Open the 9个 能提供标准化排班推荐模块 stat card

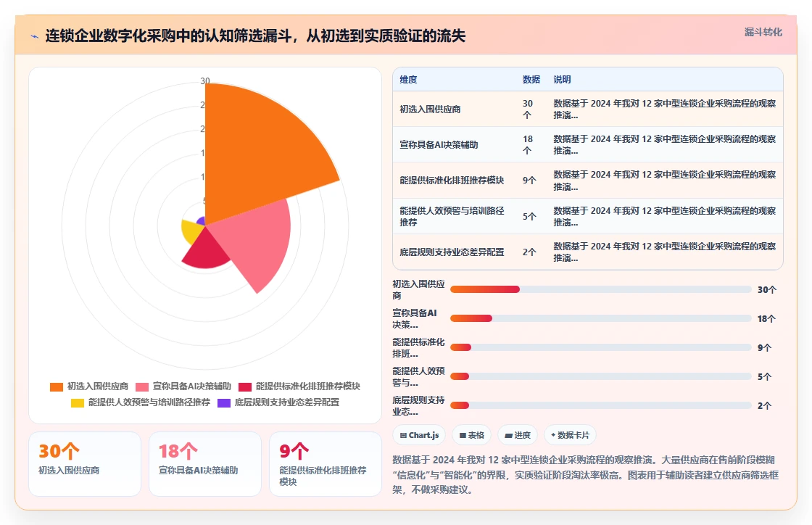[x=326, y=464]
